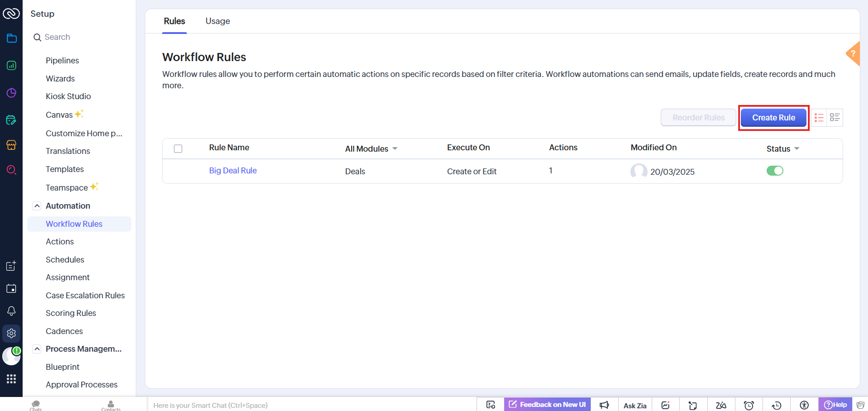Open the calendar-with-pencil icon in left rail
The width and height of the screenshot is (868, 411).
point(12,120)
